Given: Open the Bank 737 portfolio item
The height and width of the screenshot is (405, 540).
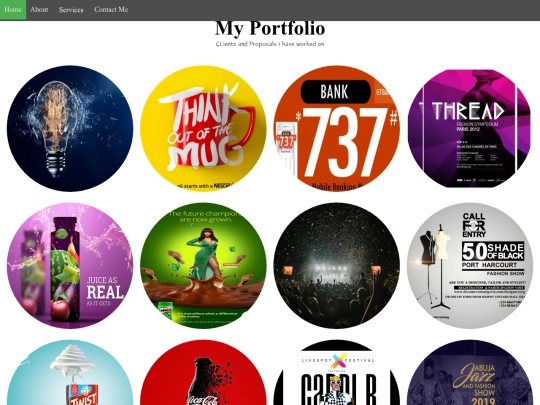Looking at the screenshot, I should [337, 128].
